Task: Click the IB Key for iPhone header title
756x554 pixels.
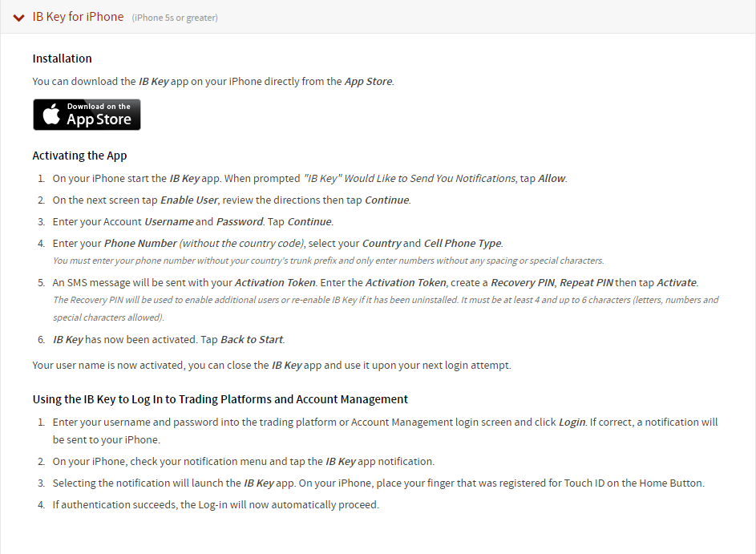Action: pyautogui.click(x=78, y=17)
